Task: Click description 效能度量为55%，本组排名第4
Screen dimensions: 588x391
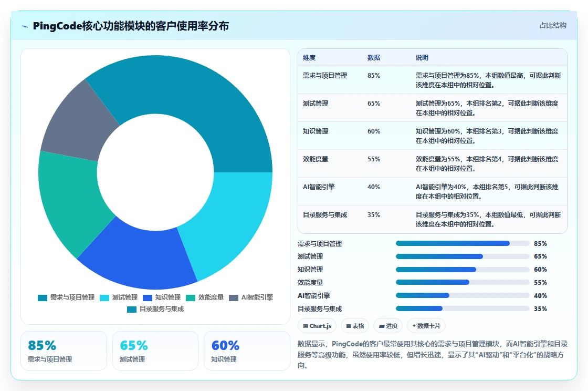Action: pos(487,164)
